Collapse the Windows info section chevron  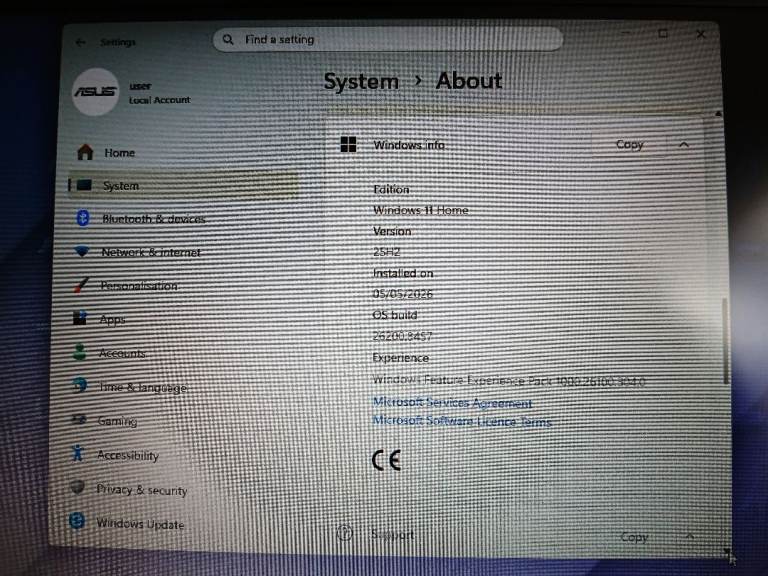(x=684, y=144)
